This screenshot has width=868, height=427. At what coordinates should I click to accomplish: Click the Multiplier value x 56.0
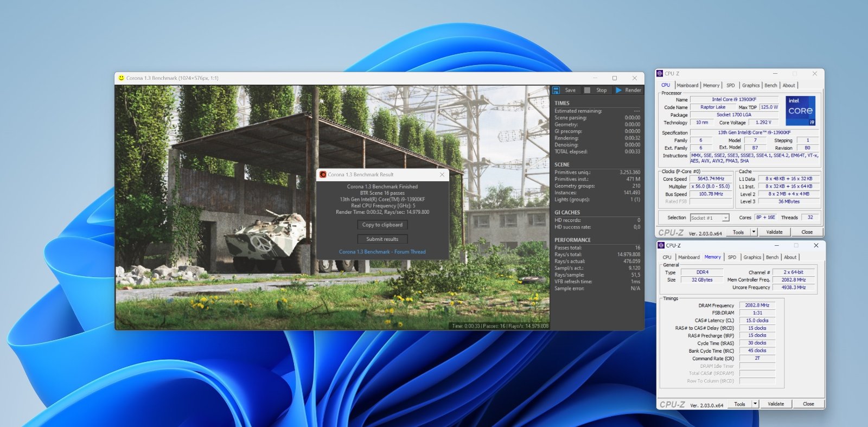coord(711,186)
